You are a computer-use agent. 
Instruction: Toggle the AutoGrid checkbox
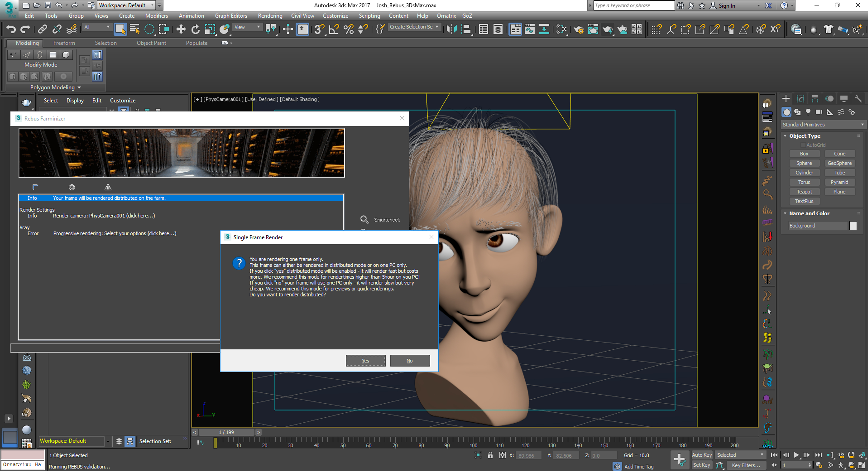pyautogui.click(x=803, y=145)
